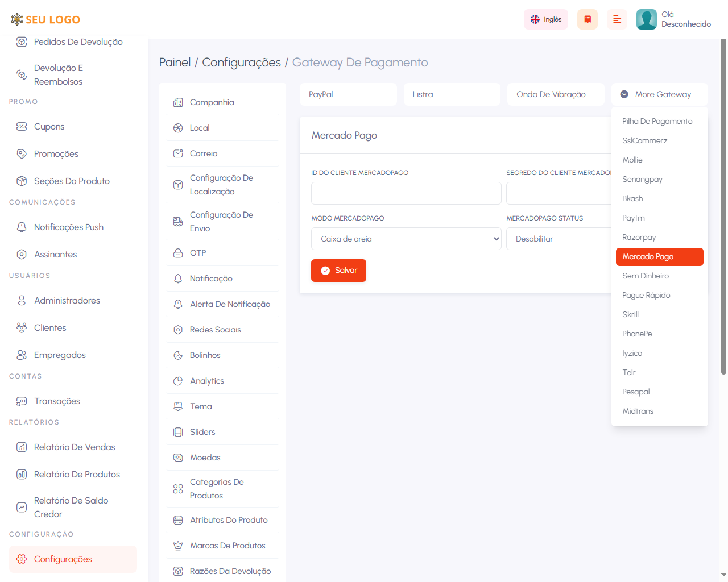Focus the ID do Cliente MercadoPago field
The image size is (728, 582).
click(406, 193)
